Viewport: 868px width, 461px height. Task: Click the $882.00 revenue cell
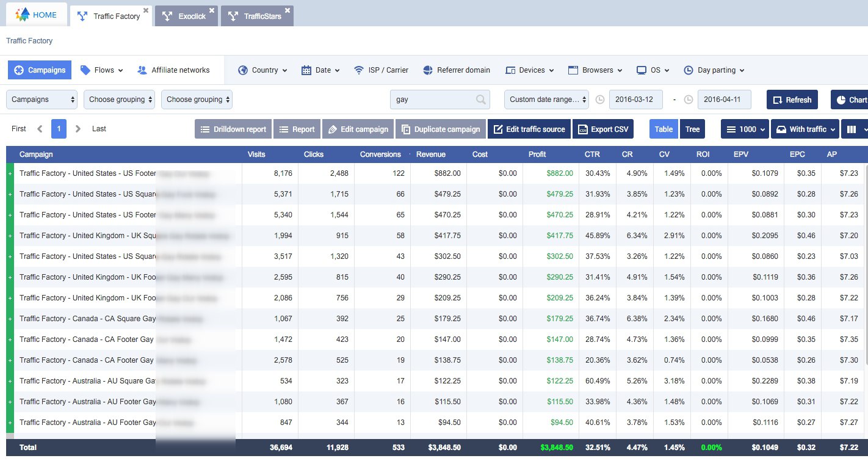pyautogui.click(x=447, y=173)
